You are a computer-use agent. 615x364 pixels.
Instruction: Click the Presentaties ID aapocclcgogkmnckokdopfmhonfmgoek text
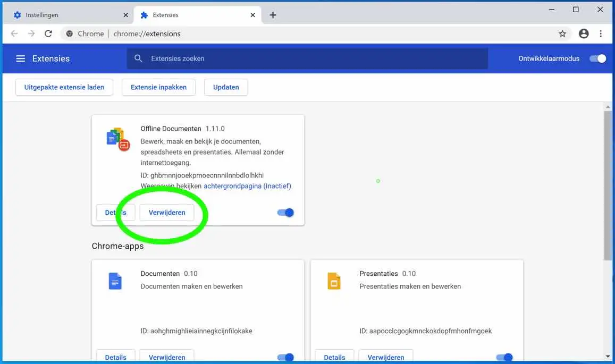click(x=426, y=331)
